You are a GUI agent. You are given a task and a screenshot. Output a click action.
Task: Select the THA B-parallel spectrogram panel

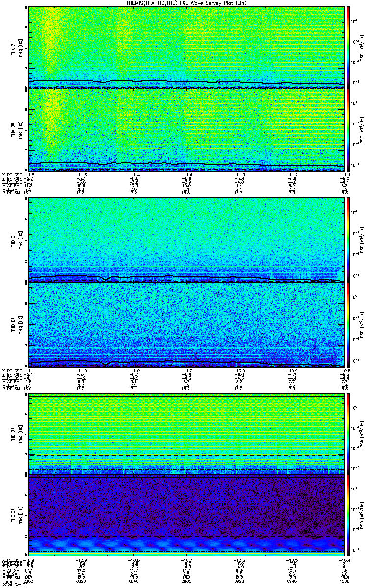[x=186, y=130]
